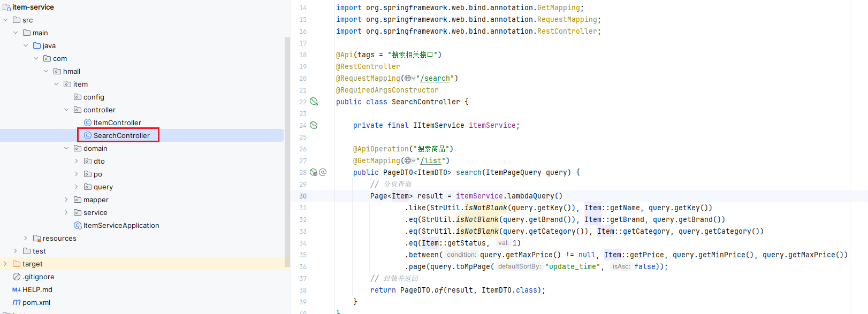Expand the mapper package

pyautogui.click(x=66, y=200)
